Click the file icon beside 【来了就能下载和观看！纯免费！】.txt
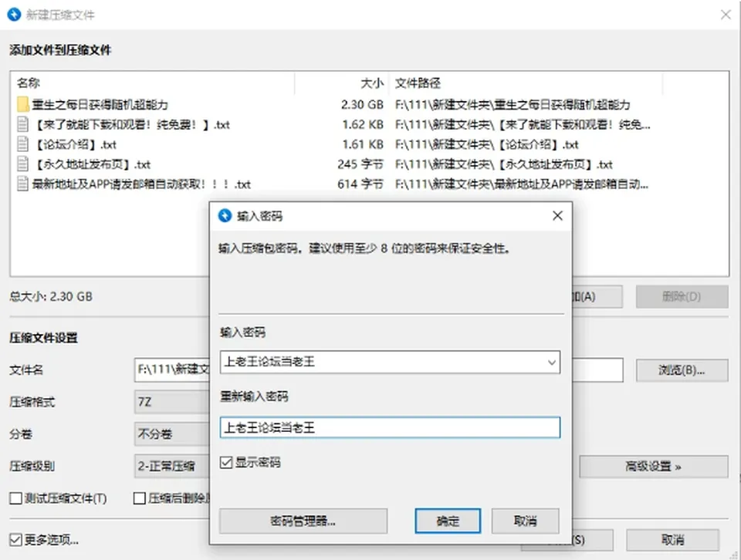The image size is (741, 560). pos(22,125)
